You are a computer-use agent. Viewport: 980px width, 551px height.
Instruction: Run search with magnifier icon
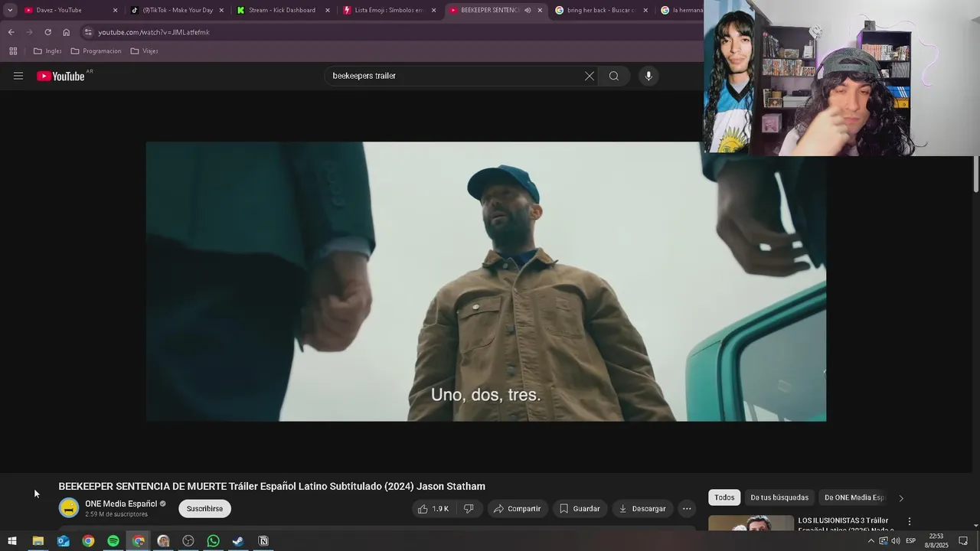[614, 76]
